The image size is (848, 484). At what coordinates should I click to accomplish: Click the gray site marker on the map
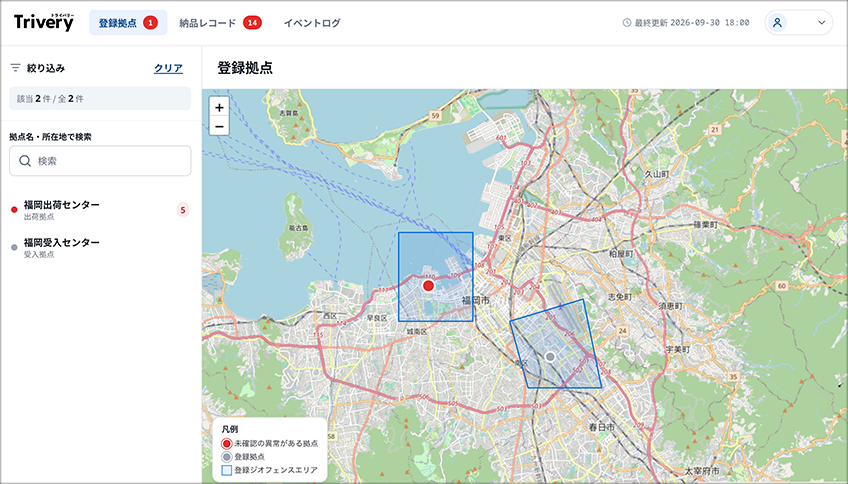pos(551,356)
